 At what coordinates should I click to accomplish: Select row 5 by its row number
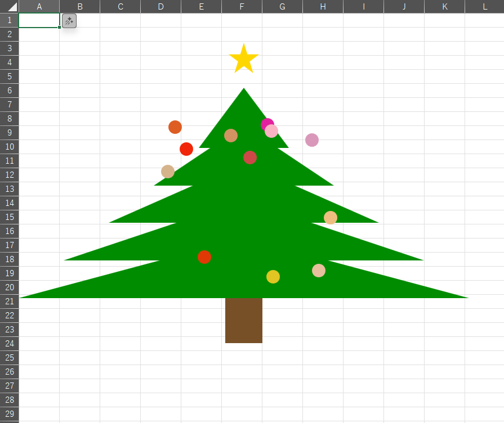[x=9, y=76]
